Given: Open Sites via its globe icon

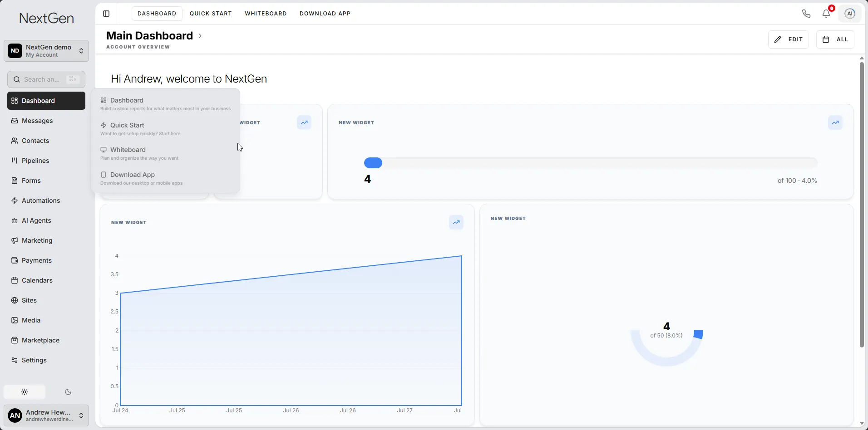Looking at the screenshot, I should point(15,300).
